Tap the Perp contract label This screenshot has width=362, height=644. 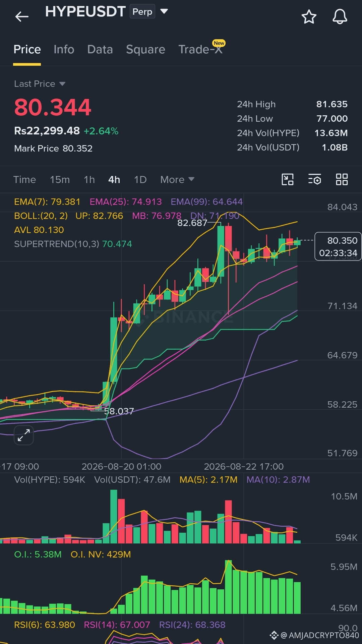point(142,11)
